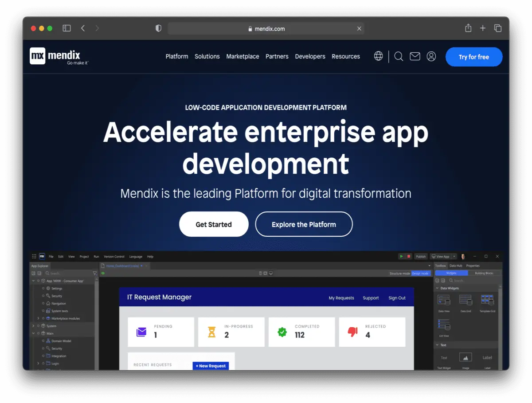Click the Toolbox search field
The width and height of the screenshot is (532, 403).
coord(473,280)
